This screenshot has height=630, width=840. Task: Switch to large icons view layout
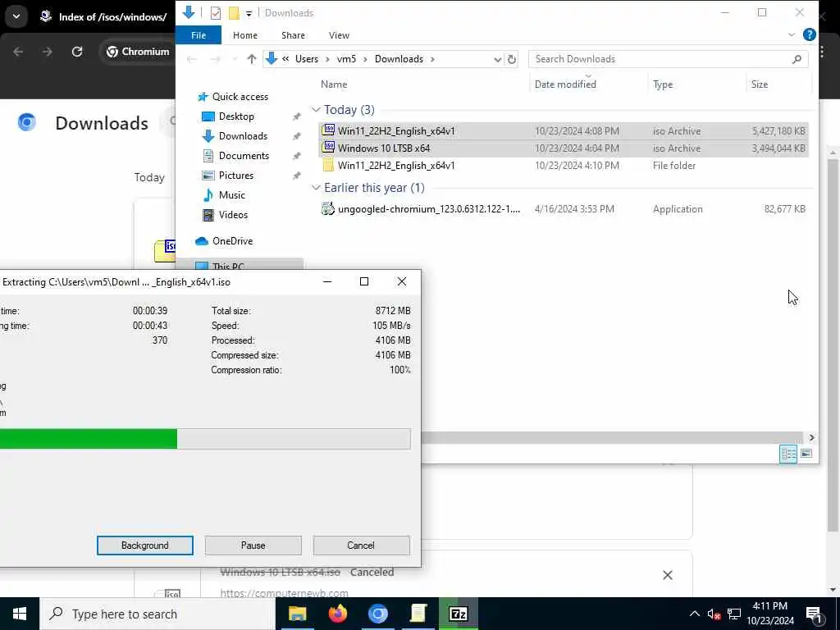[806, 454]
